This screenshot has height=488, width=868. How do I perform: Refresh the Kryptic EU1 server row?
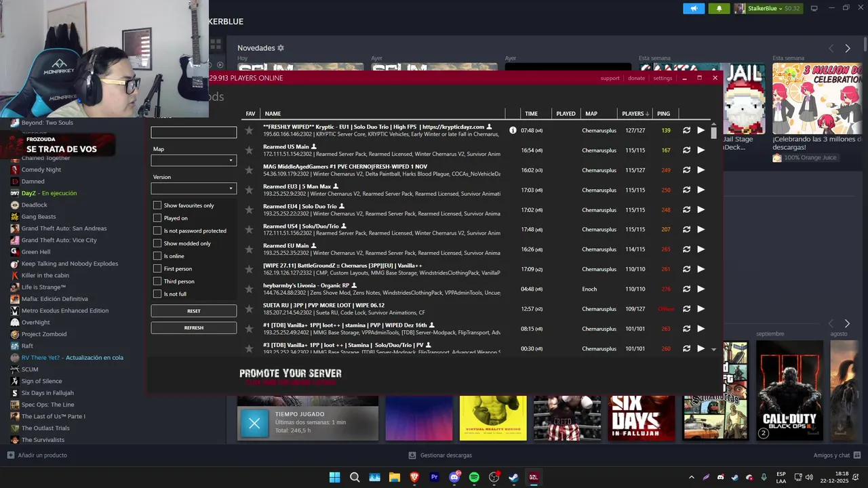point(686,130)
